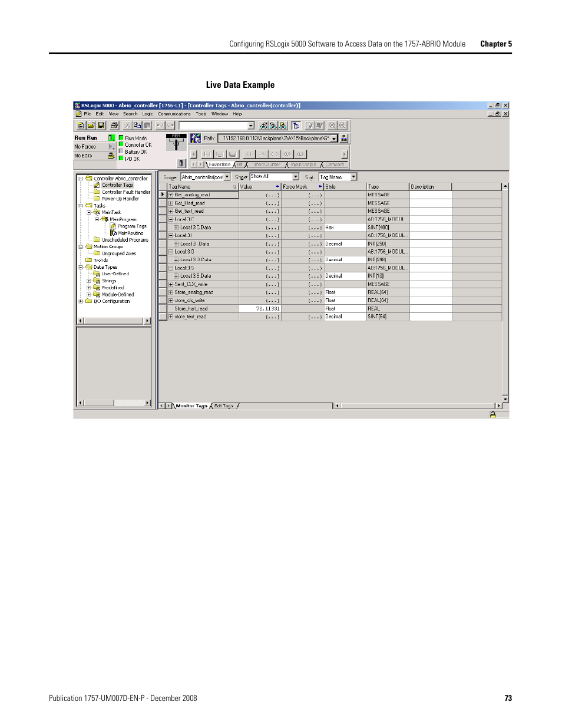Open the communication Path dropdown

[x=334, y=139]
